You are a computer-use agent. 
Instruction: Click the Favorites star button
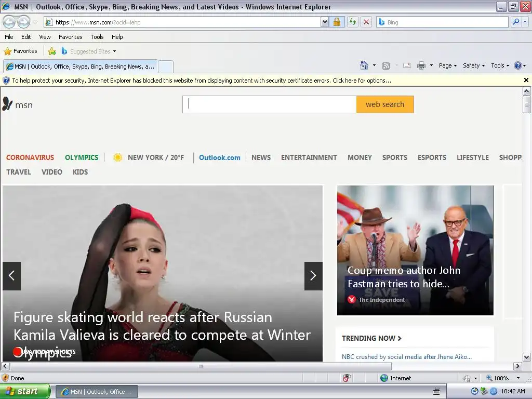pyautogui.click(x=20, y=51)
